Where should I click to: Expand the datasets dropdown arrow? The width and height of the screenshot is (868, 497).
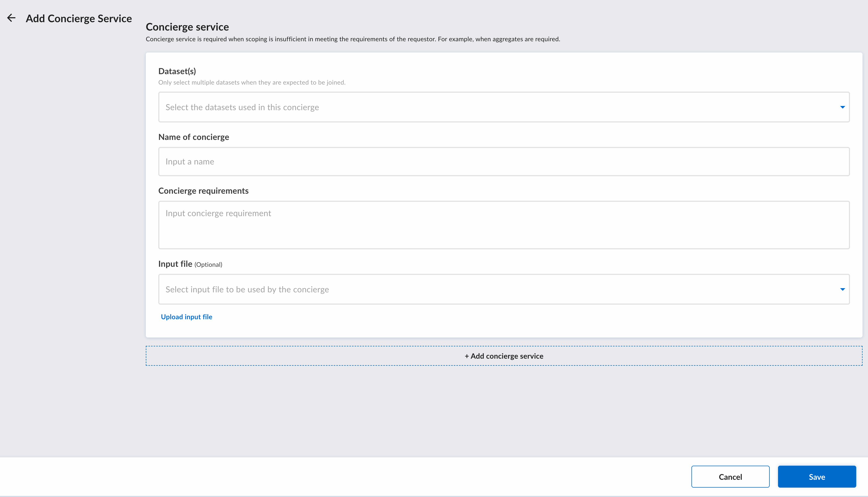pyautogui.click(x=842, y=107)
